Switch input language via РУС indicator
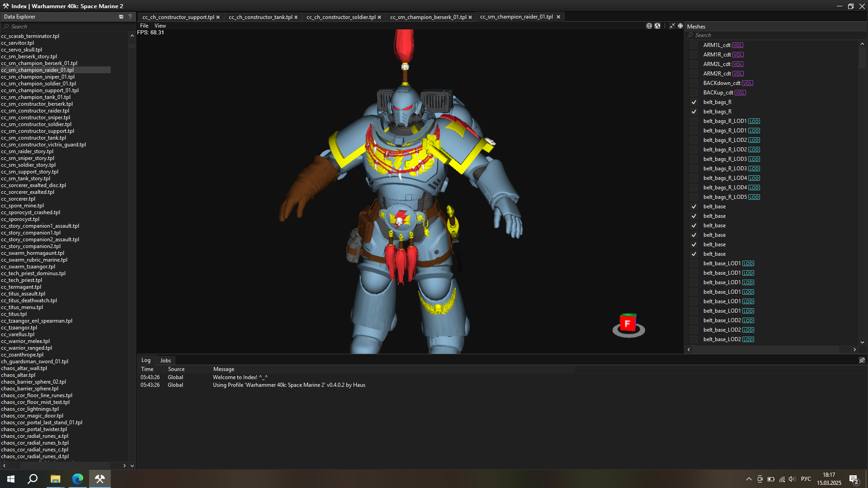868x488 pixels. (806, 479)
